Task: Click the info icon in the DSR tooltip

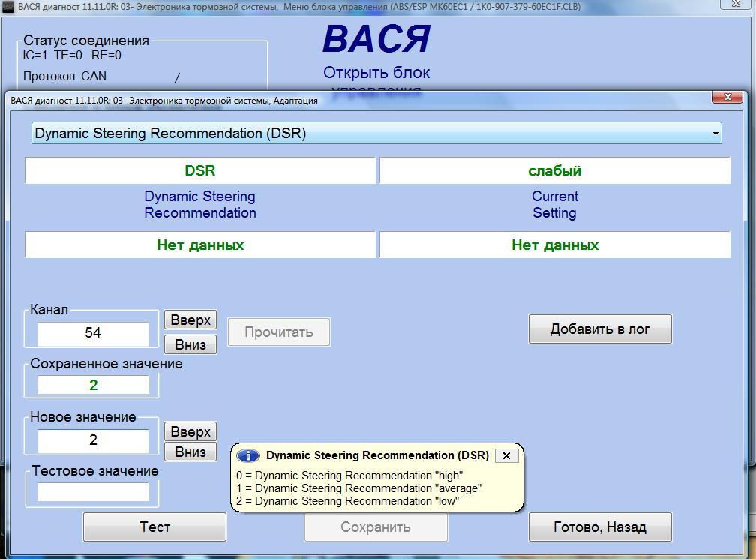Action: point(248,455)
